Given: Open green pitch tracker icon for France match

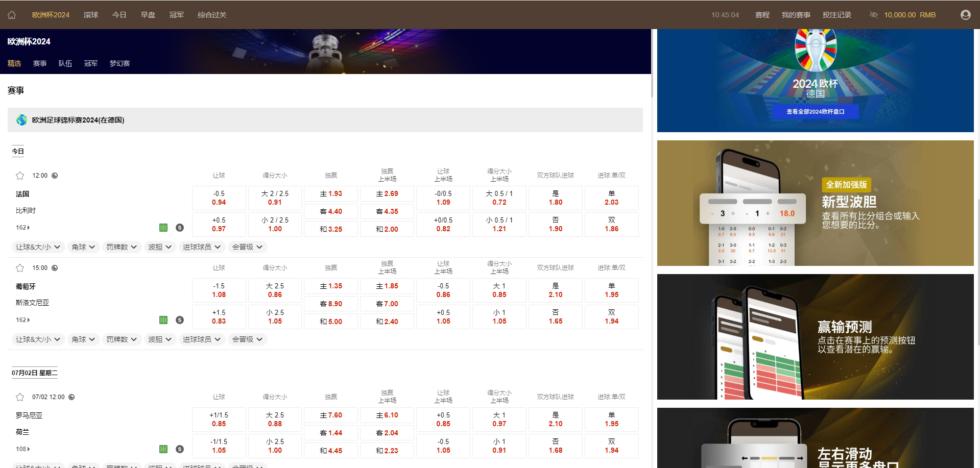Looking at the screenshot, I should coord(163,228).
